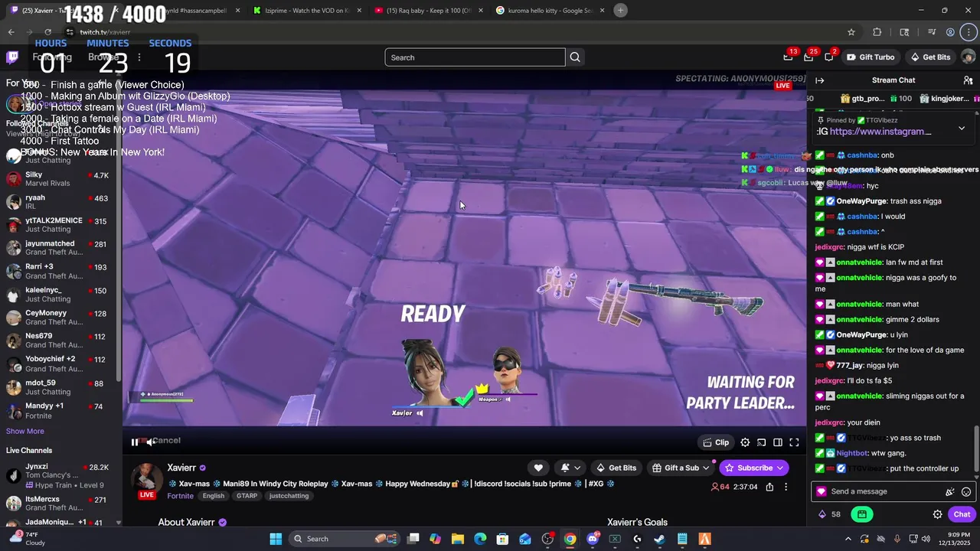Collapse the Stream Chat panel
Screen dimensions: 980x551
(819, 80)
